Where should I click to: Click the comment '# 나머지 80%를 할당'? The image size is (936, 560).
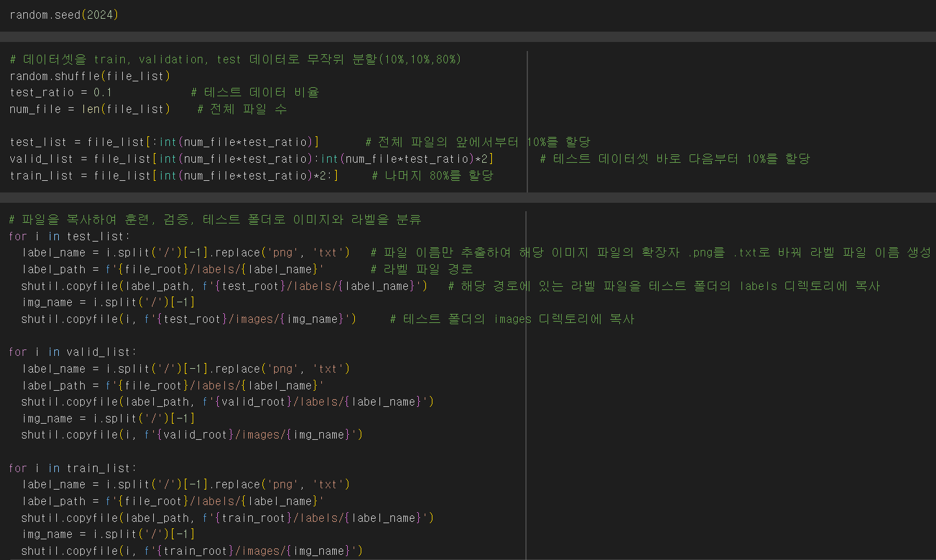432,176
